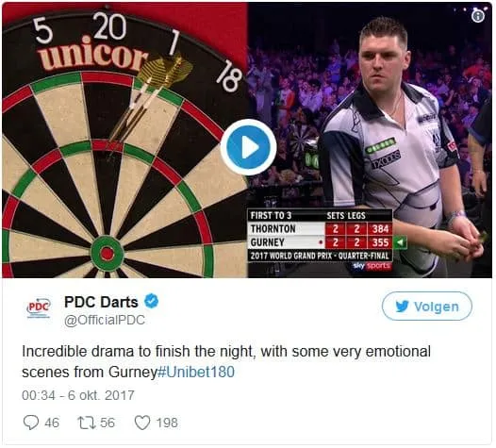Click the Thornton Gurney scoreboard overlay
The image size is (496, 448).
pos(320,236)
